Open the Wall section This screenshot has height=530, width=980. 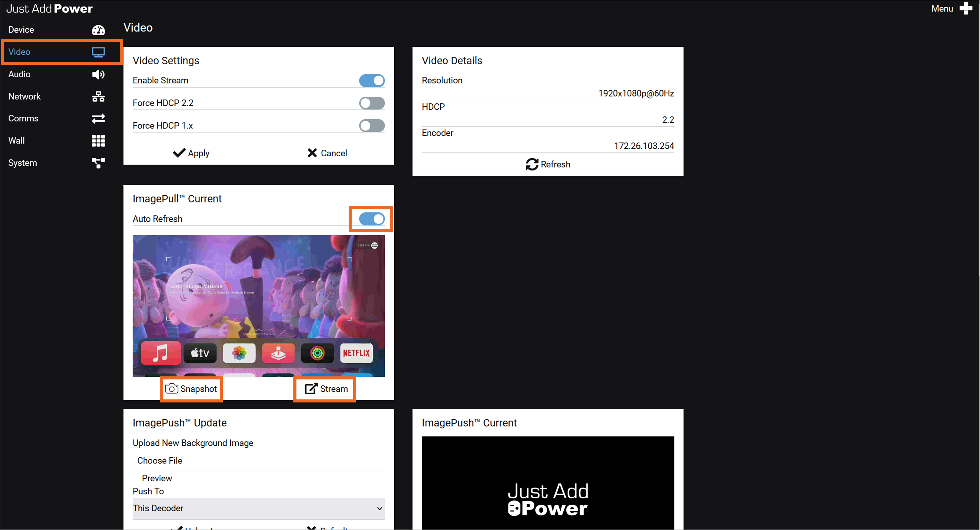click(16, 141)
